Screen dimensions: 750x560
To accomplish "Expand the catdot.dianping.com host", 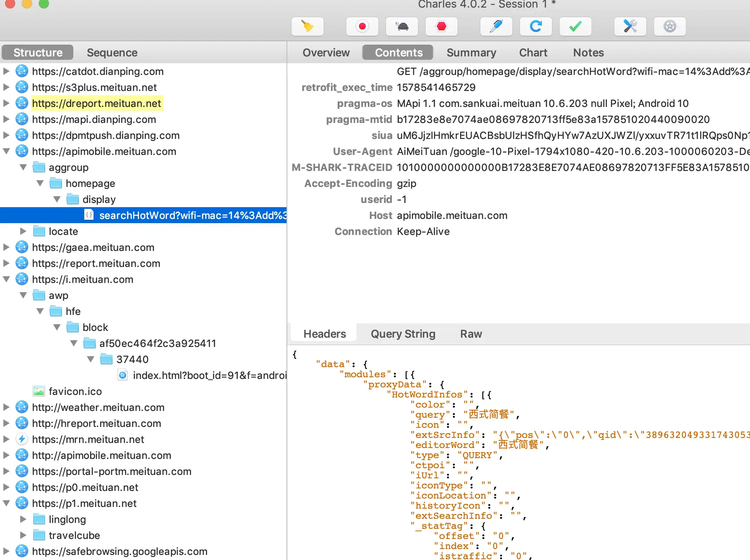I will (x=6, y=71).
